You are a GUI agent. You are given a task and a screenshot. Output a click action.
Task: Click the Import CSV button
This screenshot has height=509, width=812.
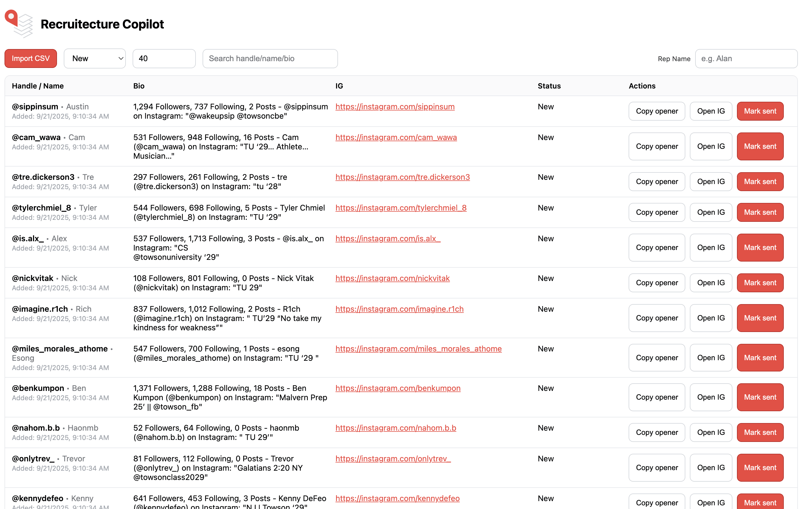[31, 59]
